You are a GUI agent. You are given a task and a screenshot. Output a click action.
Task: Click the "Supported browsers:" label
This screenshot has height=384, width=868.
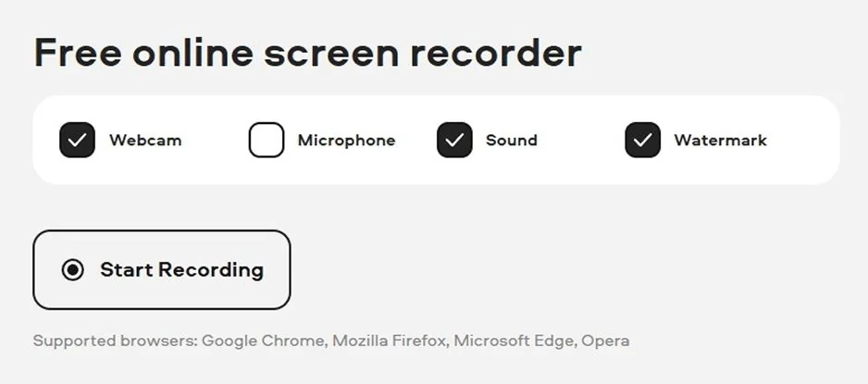tap(115, 341)
